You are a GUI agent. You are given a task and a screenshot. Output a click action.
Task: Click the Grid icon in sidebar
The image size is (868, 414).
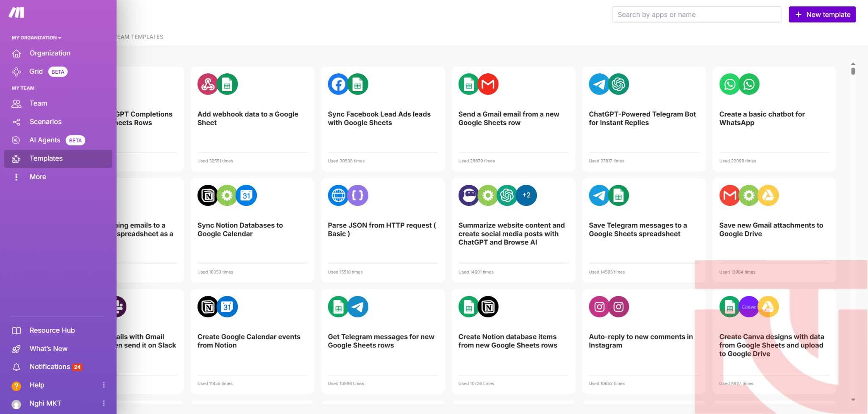tap(16, 72)
